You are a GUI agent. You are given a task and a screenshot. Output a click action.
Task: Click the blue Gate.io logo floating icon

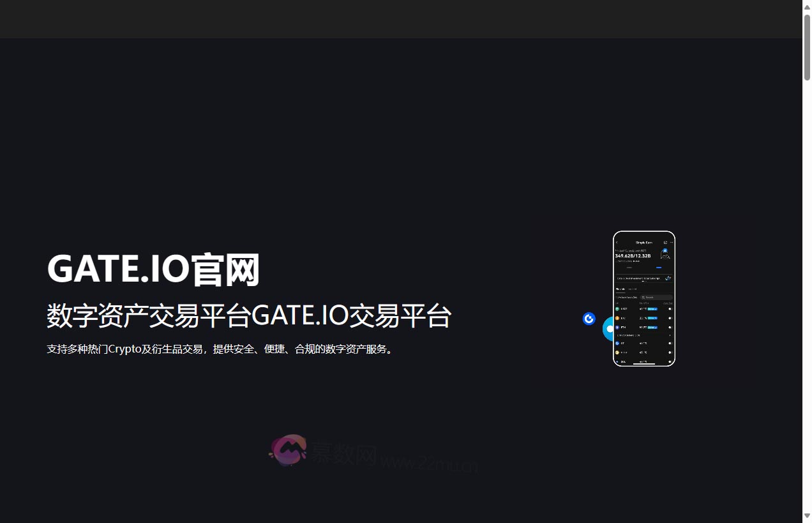pos(589,318)
